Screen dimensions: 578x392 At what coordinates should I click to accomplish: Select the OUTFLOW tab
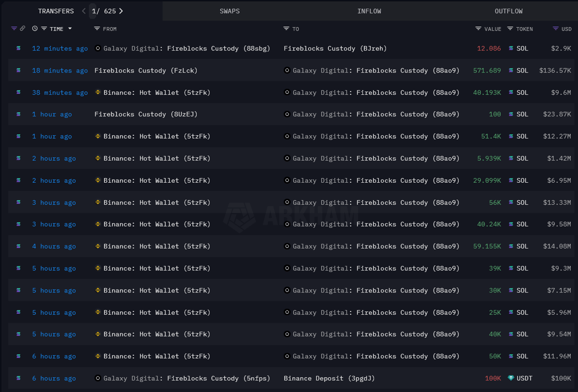point(508,11)
